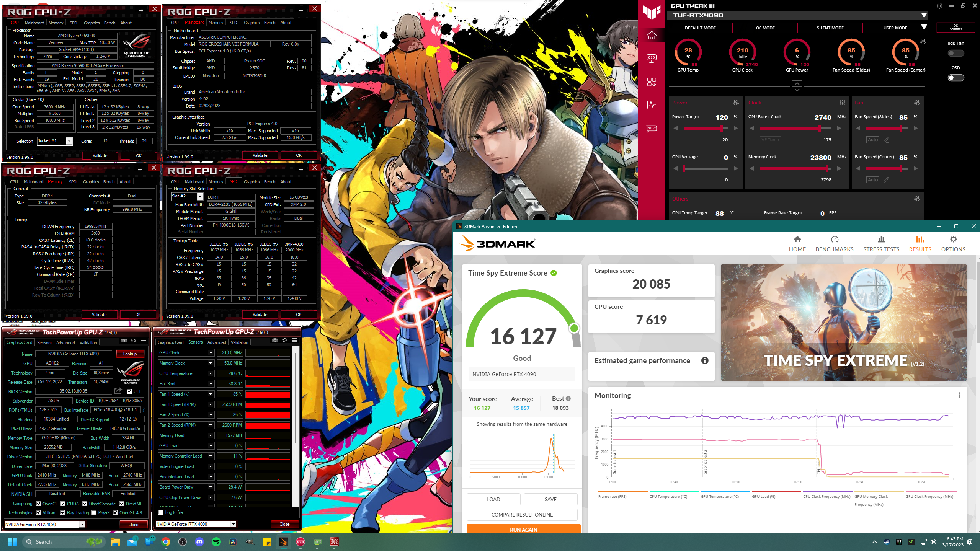Switch to Bench tab in Mainboard CPU-Z window
The height and width of the screenshot is (551, 980).
[x=269, y=23]
